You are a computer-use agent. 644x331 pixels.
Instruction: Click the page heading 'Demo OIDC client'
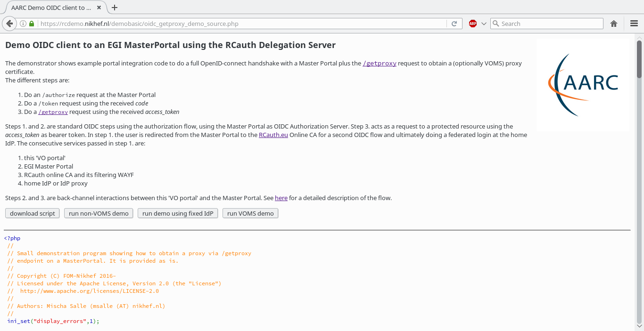click(x=170, y=45)
